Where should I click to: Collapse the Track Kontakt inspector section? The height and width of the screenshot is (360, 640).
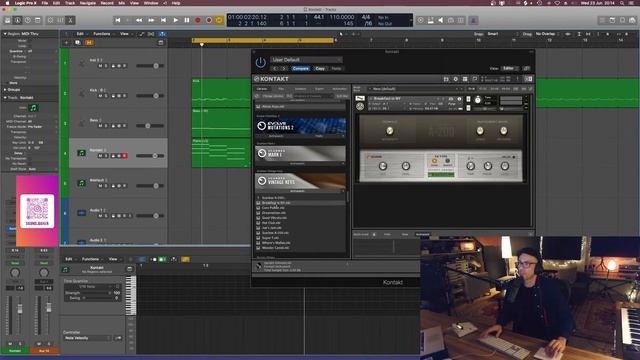[x=5, y=98]
